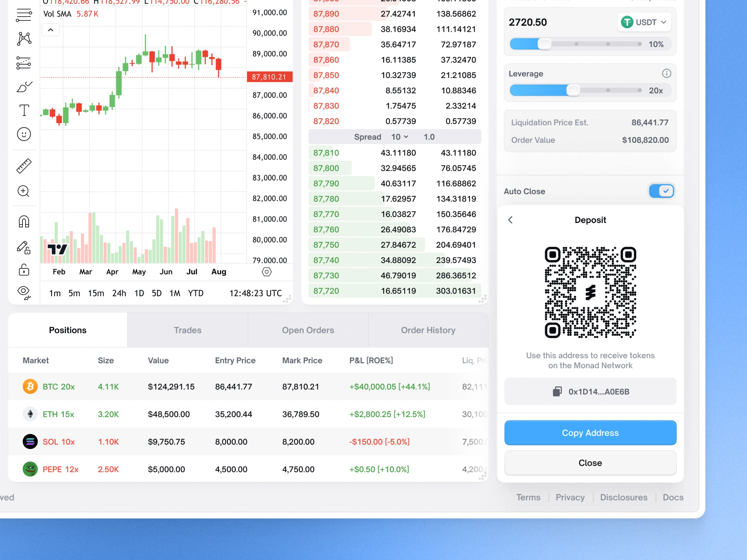Expand the Spread size dropdown

tap(400, 137)
